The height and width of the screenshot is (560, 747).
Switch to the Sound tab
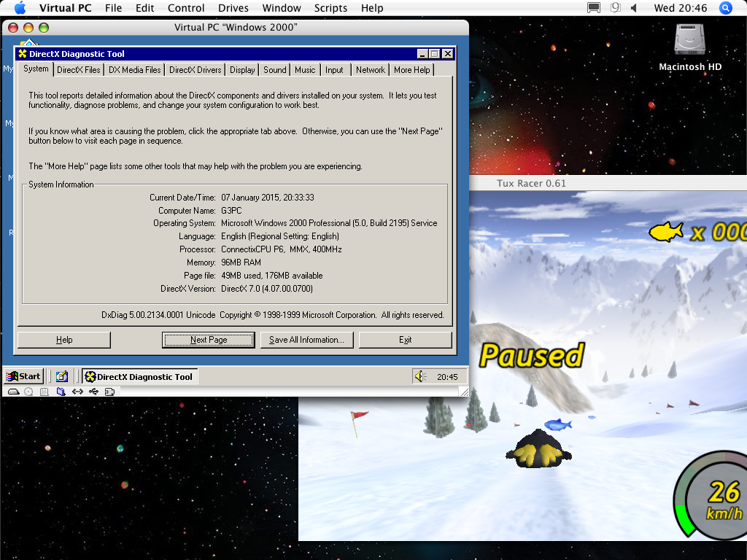[x=275, y=70]
